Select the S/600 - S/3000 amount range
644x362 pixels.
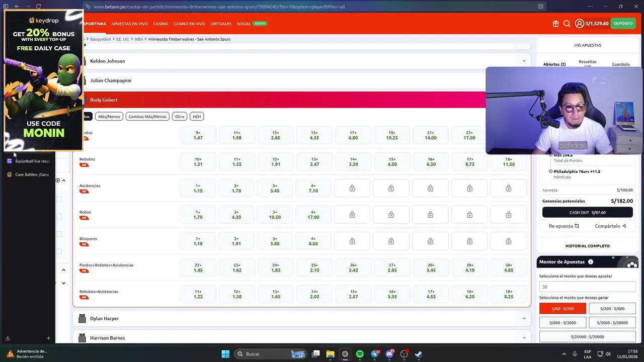[x=562, y=323]
